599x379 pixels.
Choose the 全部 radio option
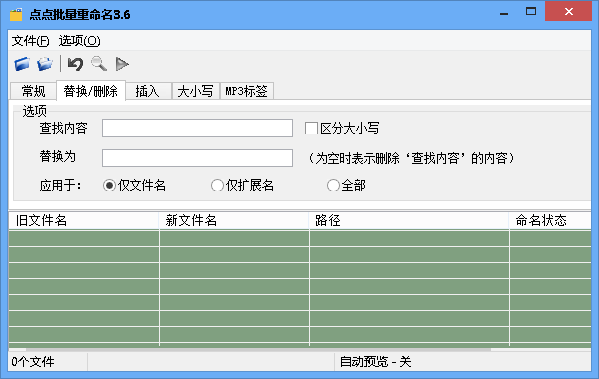(333, 186)
